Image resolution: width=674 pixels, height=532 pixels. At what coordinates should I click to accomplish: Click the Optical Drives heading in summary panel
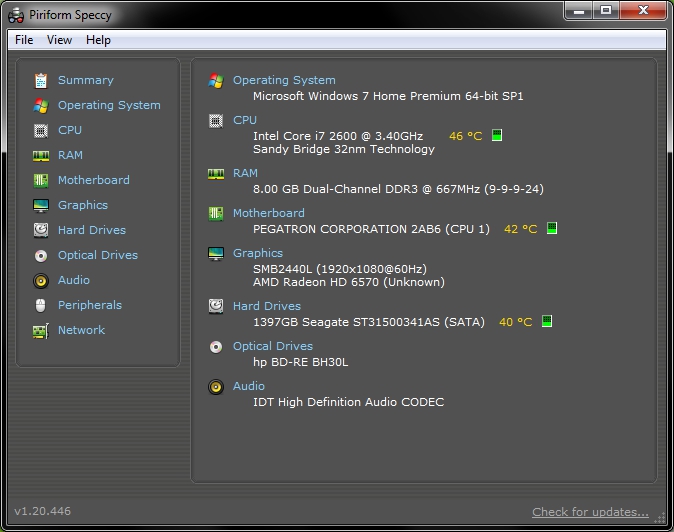272,346
